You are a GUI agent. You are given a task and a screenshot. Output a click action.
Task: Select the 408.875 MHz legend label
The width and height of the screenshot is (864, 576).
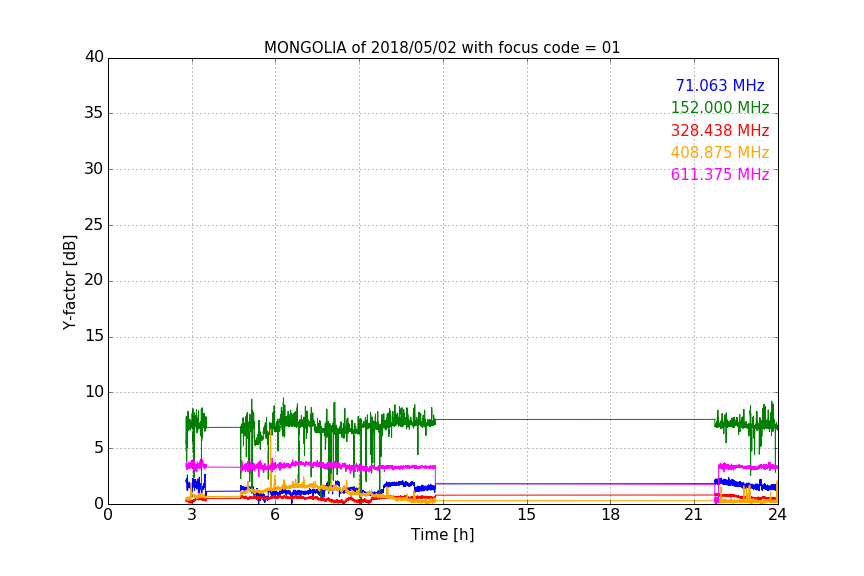pyautogui.click(x=720, y=153)
